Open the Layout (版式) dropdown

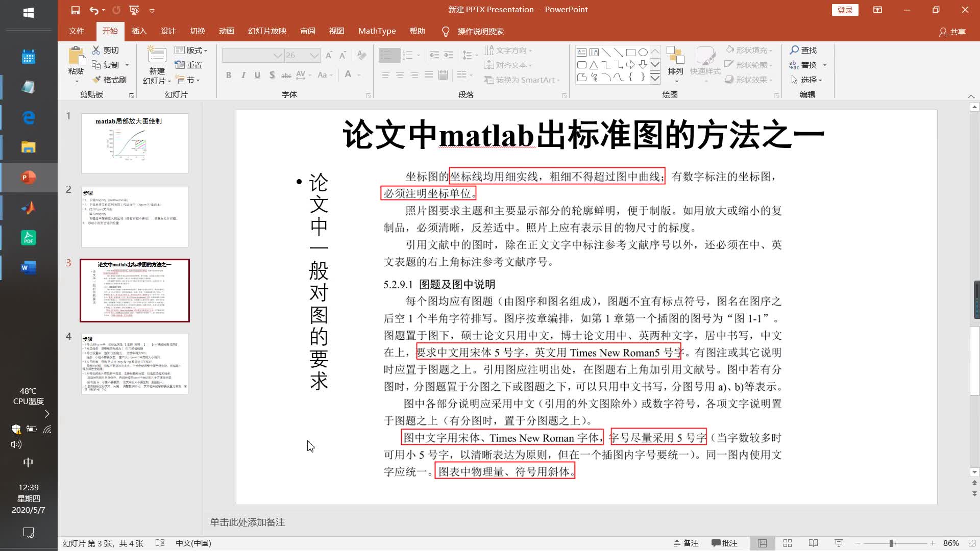(x=191, y=50)
